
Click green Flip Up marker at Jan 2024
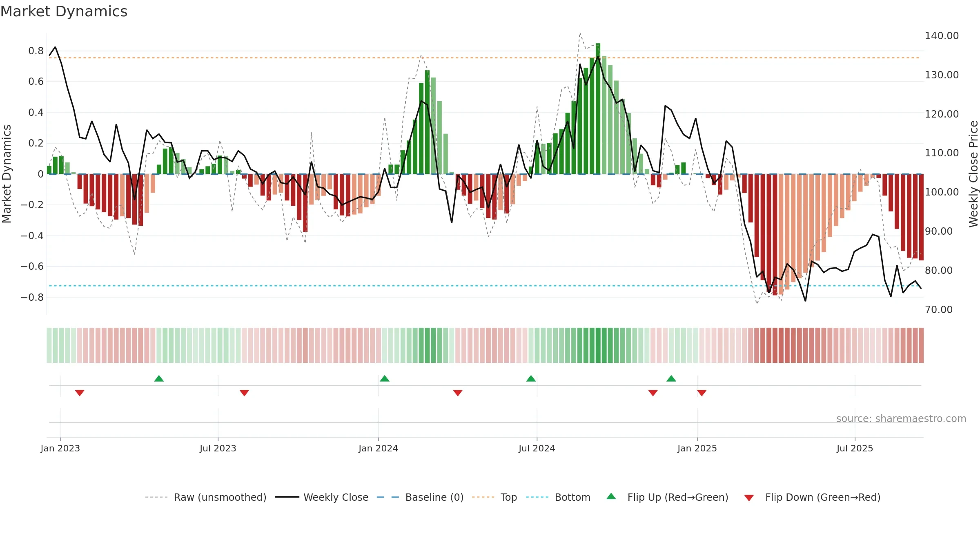pyautogui.click(x=385, y=379)
